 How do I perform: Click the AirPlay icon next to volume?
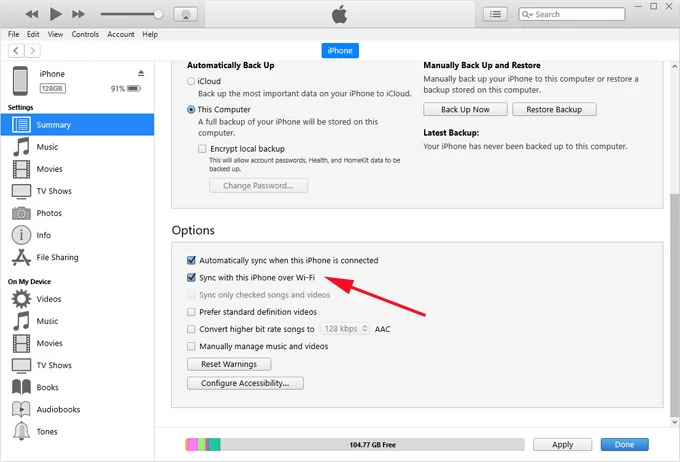pos(184,15)
